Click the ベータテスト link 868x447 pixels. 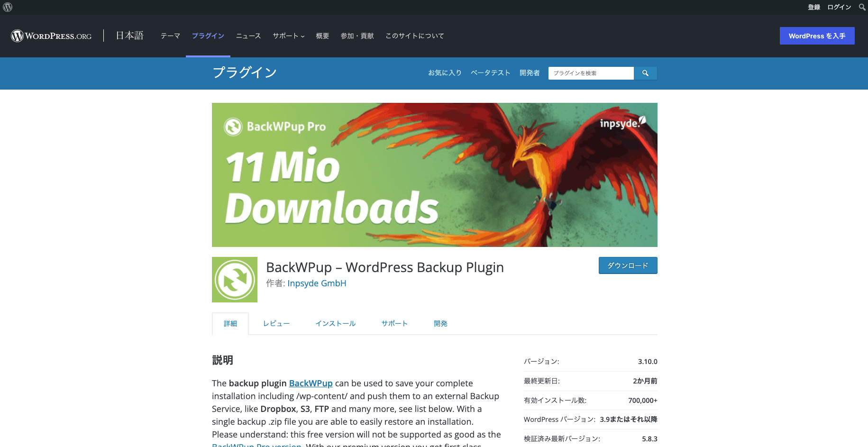[x=490, y=73]
